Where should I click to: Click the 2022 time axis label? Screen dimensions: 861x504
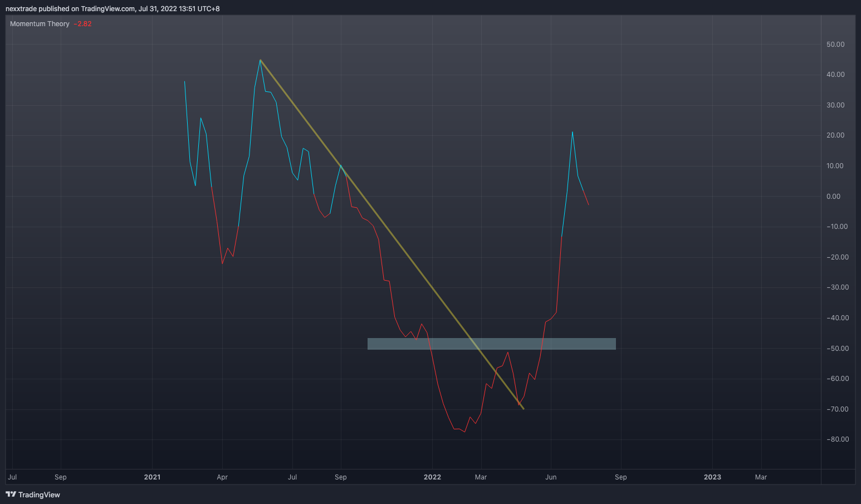tap(432, 477)
